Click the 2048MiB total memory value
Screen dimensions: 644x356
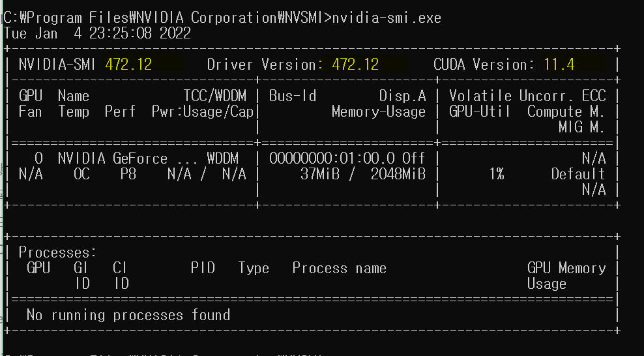398,174
